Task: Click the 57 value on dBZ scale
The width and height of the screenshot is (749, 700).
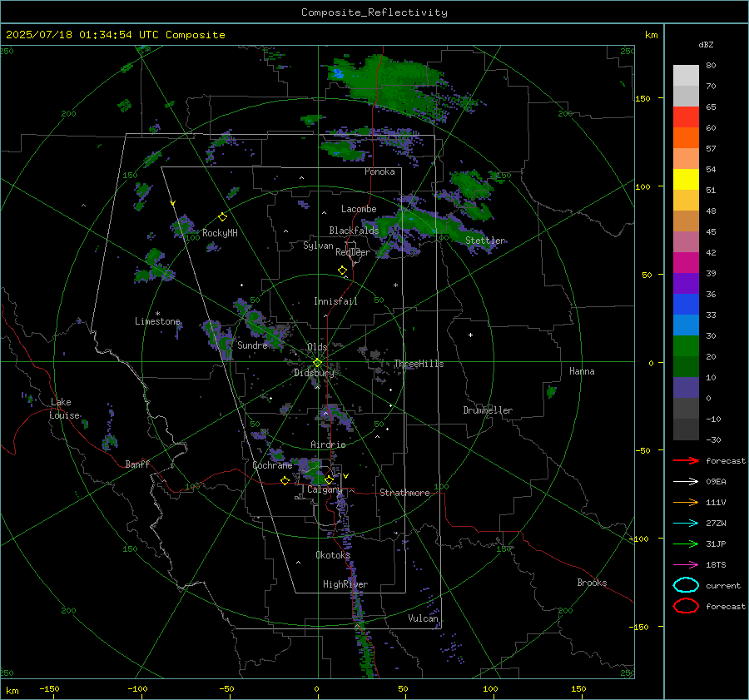Action: [711, 149]
